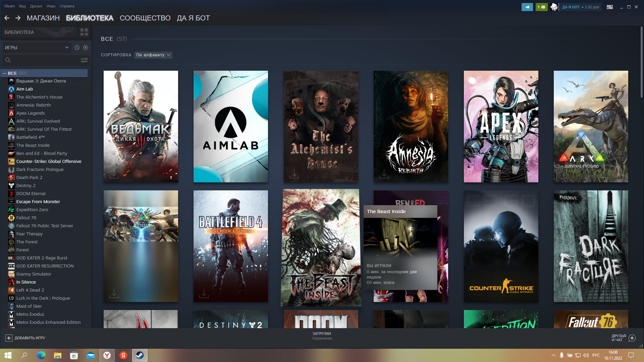Click the plus icon to add game
This screenshot has width=644, height=362.
[9, 338]
